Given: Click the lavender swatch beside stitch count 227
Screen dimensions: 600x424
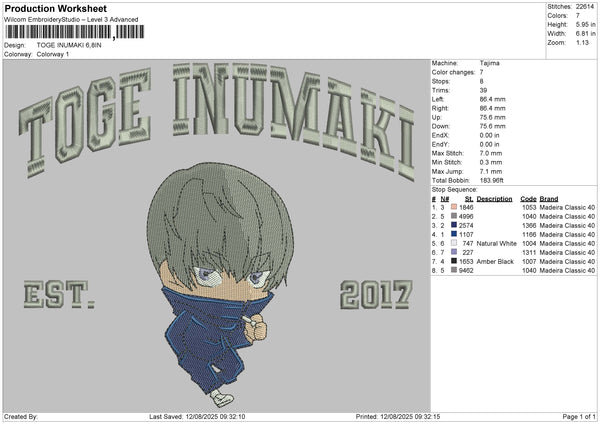Looking at the screenshot, I should point(454,252).
